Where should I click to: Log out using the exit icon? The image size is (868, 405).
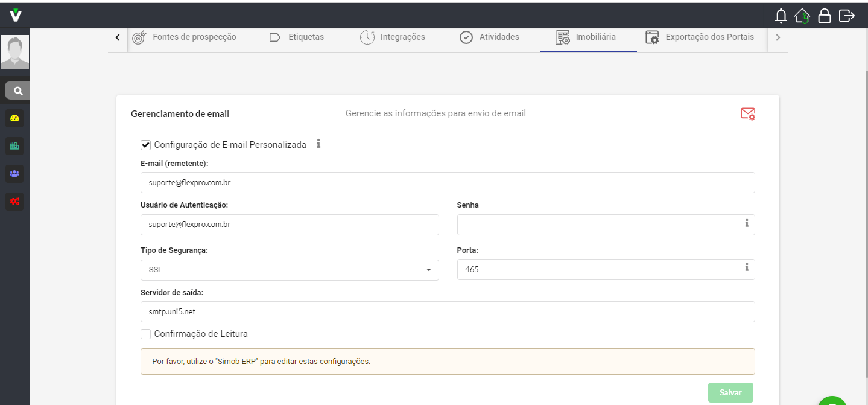(x=847, y=16)
